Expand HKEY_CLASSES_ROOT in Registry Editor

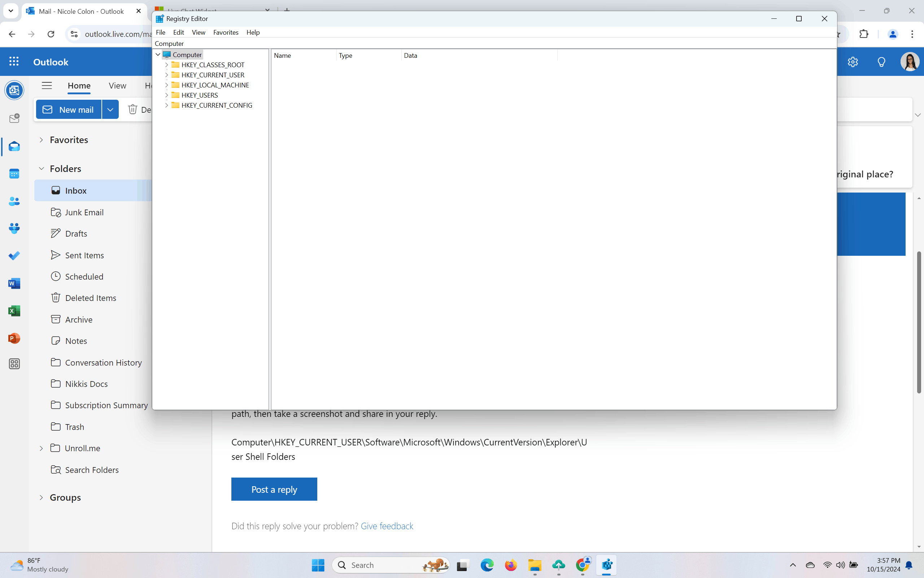click(166, 65)
